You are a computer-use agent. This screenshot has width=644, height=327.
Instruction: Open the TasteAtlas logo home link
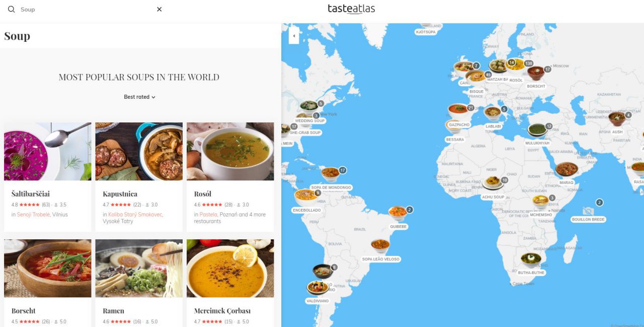click(351, 9)
